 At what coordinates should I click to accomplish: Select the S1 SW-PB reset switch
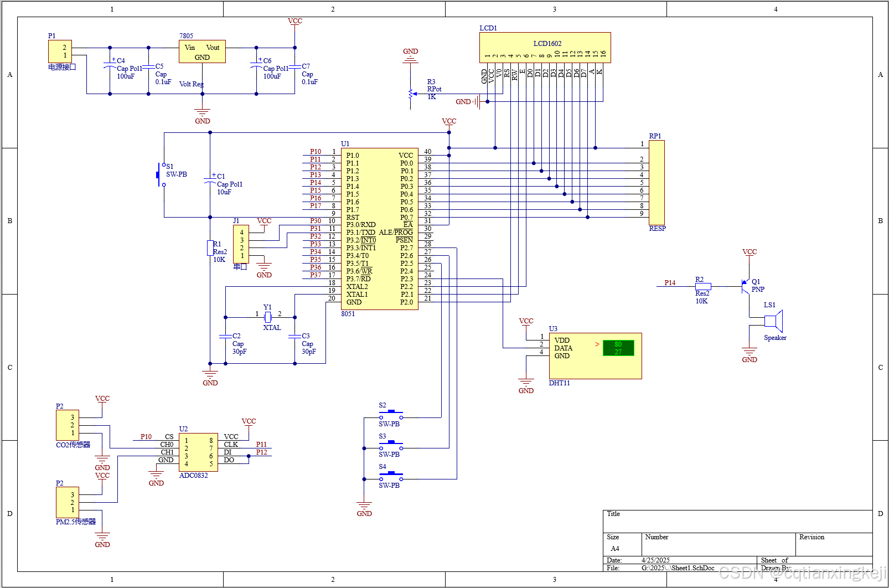(161, 175)
